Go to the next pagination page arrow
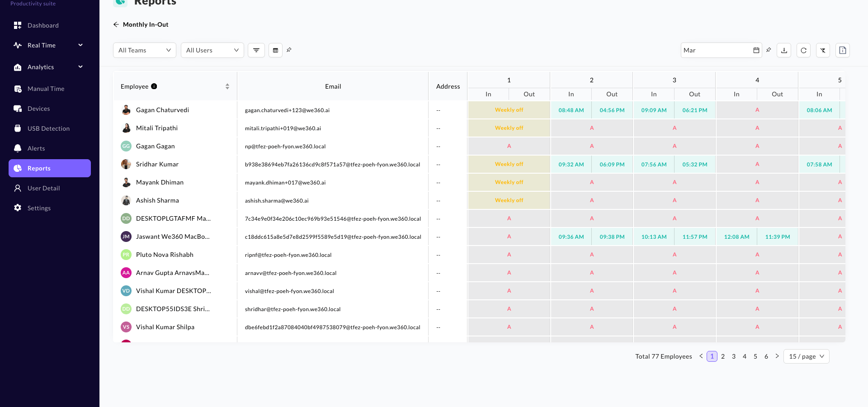Image resolution: width=868 pixels, height=407 pixels. pos(777,356)
